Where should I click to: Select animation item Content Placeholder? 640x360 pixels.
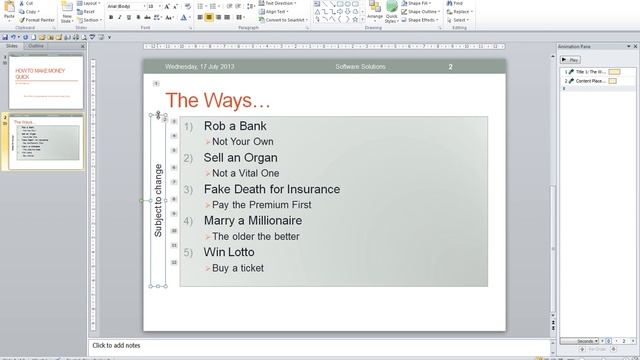597,81
